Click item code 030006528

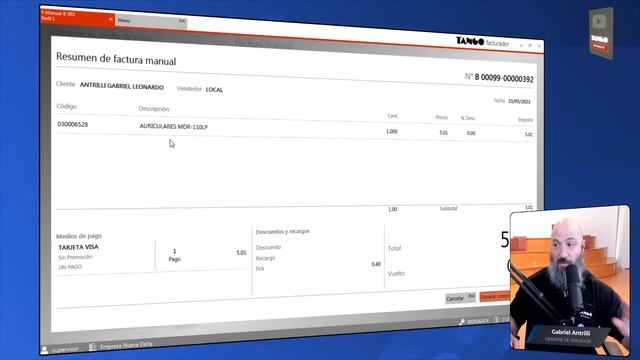point(72,124)
